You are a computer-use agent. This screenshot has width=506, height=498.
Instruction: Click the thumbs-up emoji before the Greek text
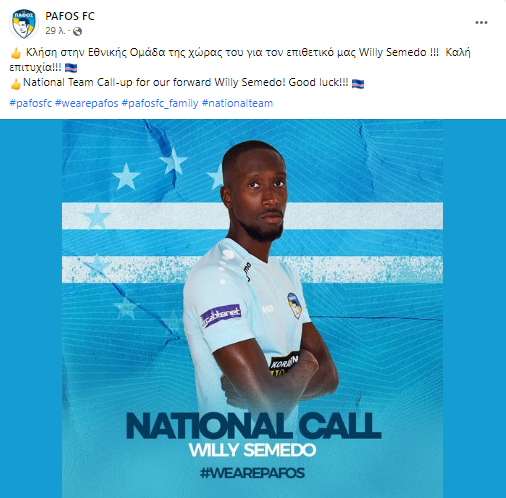[16, 53]
